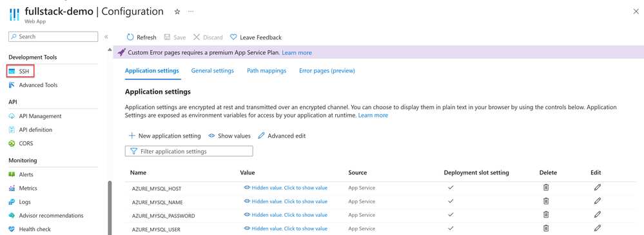Switch to General settings tab
The width and height of the screenshot is (644, 235).
[212, 71]
